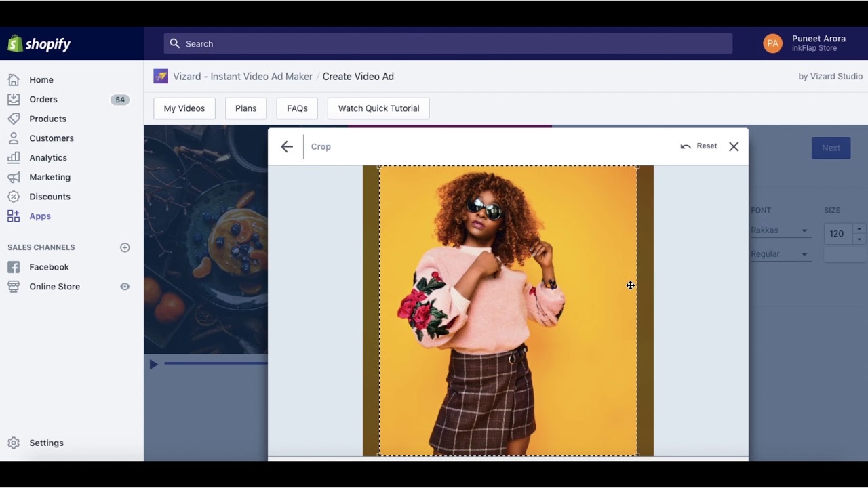The image size is (868, 488).
Task: Click the Discounts badge icon
Action: pyautogui.click(x=14, y=197)
